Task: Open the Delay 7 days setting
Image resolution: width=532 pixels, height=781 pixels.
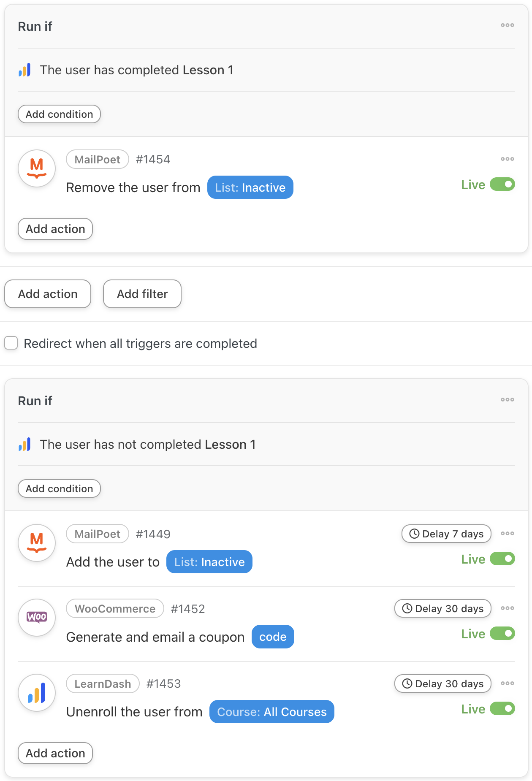Action: pyautogui.click(x=446, y=534)
